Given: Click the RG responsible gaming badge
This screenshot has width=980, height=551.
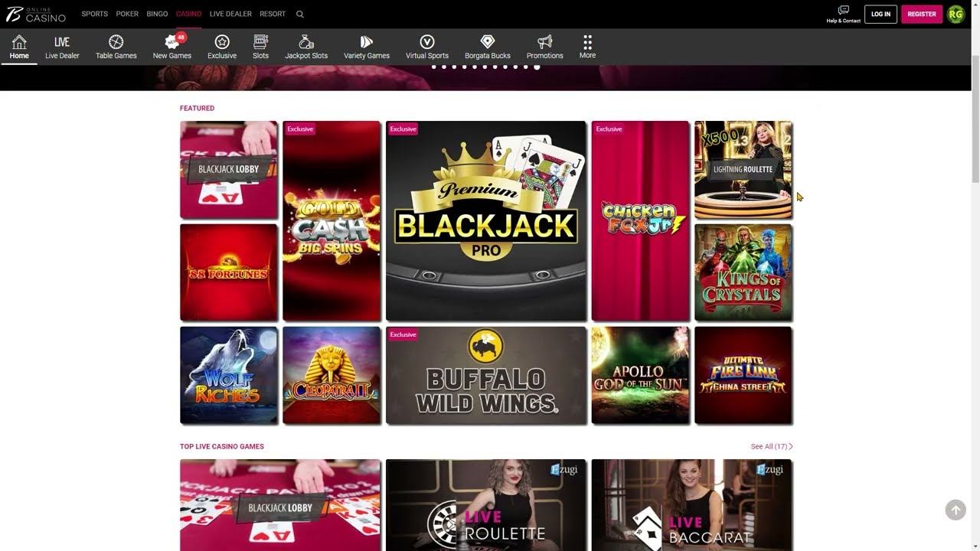Looking at the screenshot, I should [955, 14].
